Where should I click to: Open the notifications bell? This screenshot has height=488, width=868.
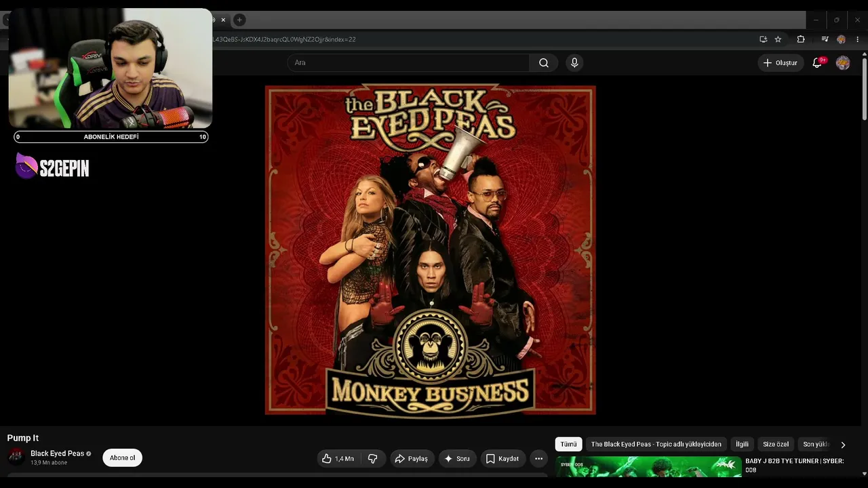[x=818, y=63]
